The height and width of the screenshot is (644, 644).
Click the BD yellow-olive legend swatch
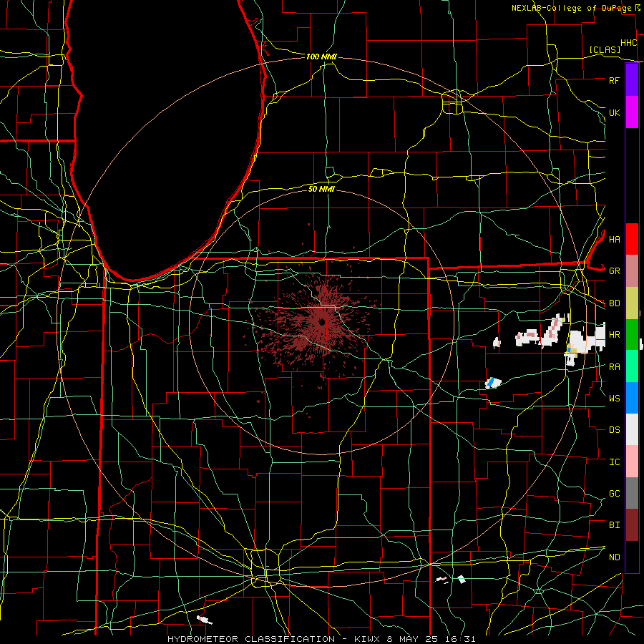tap(632, 303)
